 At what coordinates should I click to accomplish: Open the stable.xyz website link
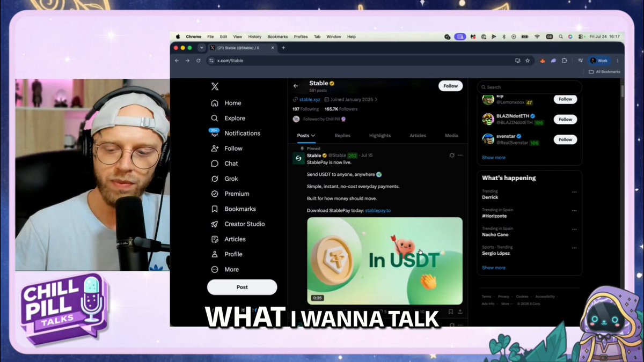coord(309,99)
